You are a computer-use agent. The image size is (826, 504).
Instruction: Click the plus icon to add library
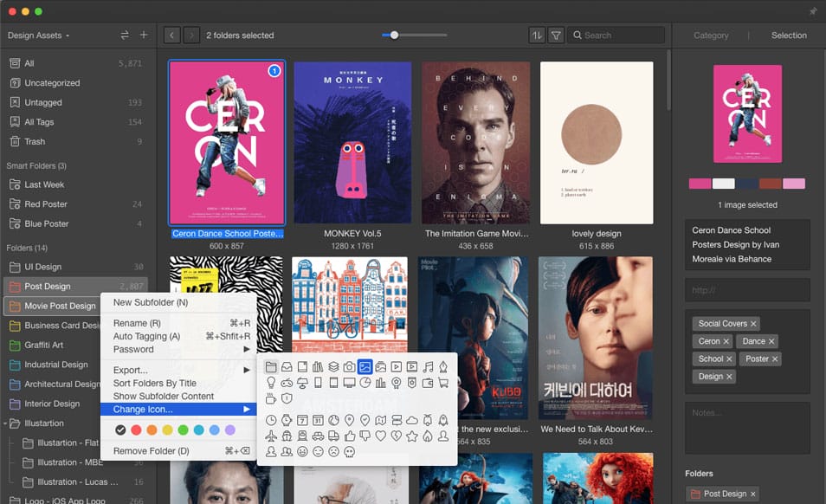click(x=144, y=36)
